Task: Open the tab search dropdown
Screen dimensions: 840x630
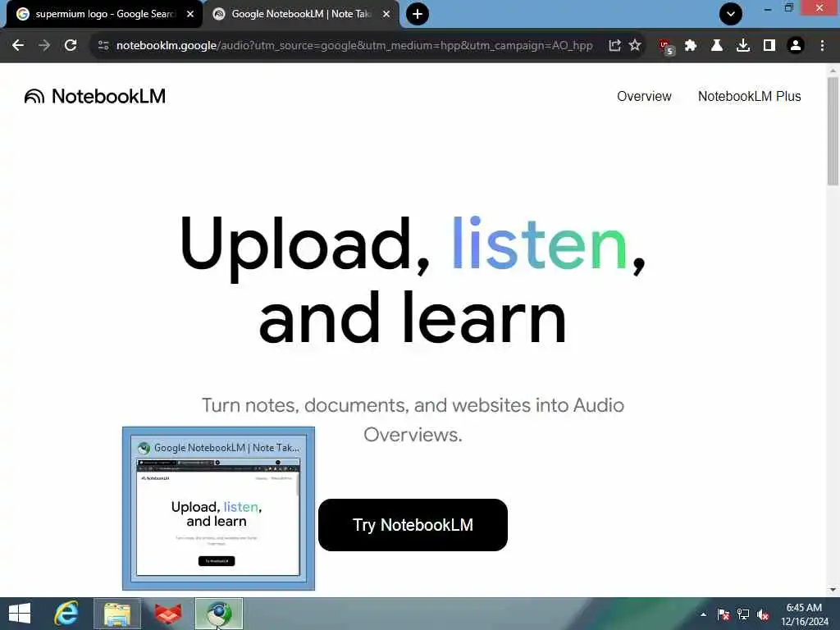Action: 731,14
